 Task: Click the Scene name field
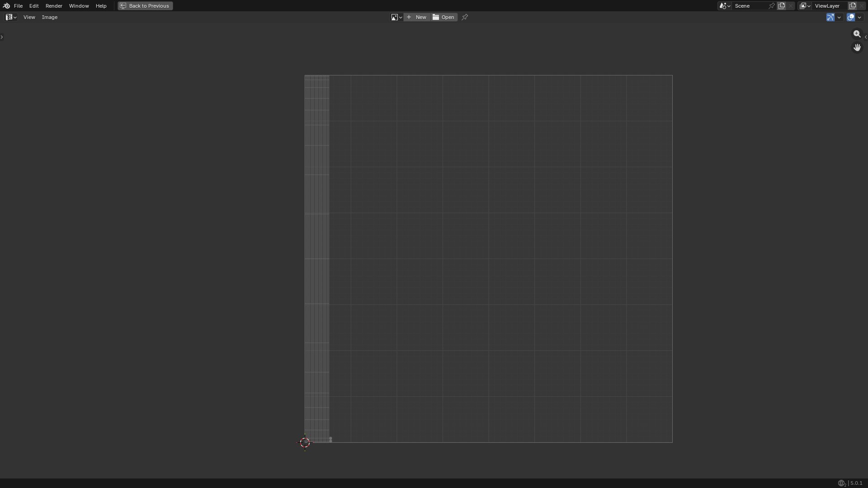click(750, 6)
